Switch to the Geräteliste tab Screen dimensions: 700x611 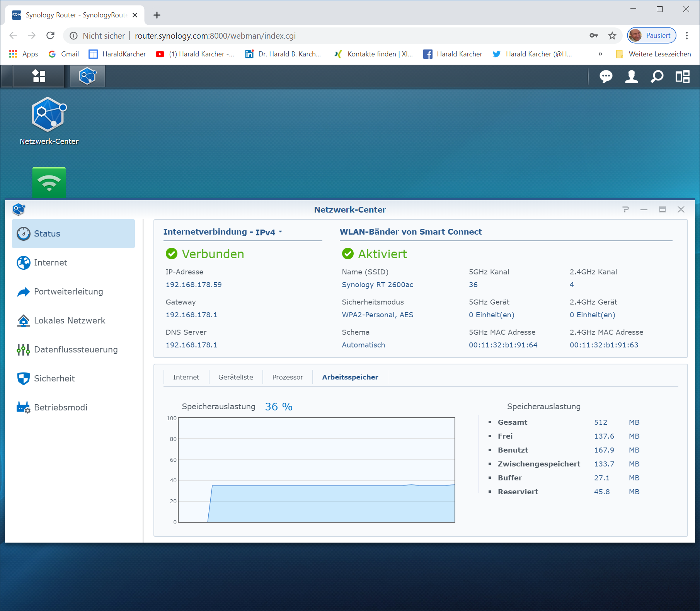pyautogui.click(x=235, y=377)
